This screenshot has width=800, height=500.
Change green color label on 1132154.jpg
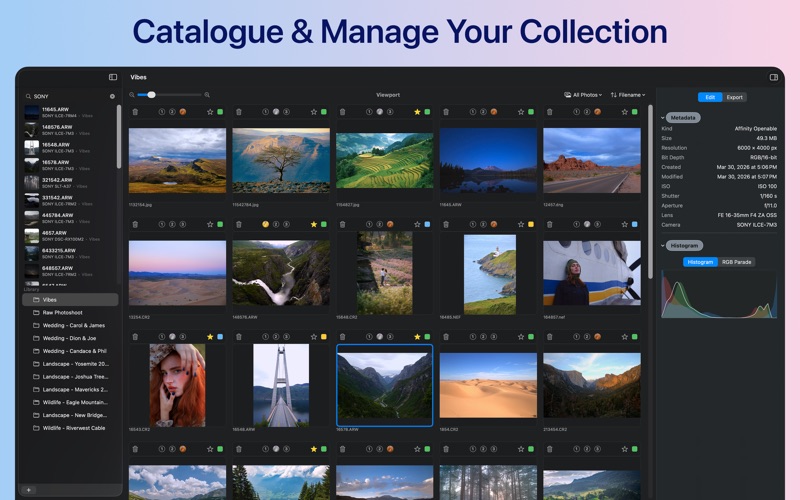click(220, 112)
